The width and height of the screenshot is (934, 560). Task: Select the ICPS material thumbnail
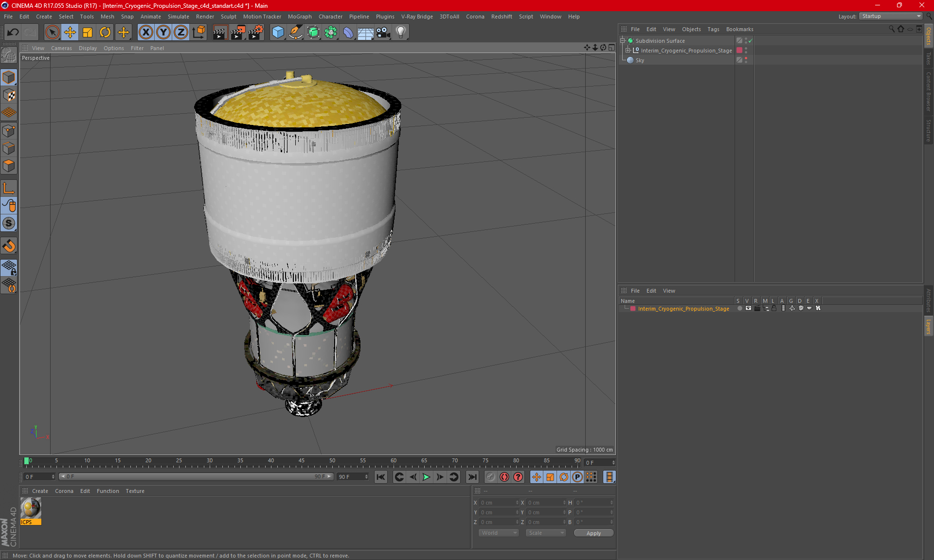[x=31, y=509]
